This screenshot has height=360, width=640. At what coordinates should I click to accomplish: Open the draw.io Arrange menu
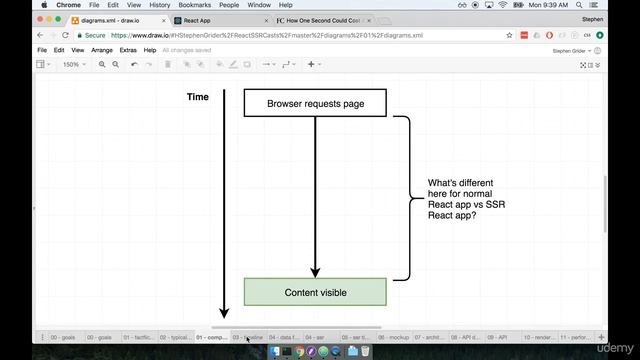tap(102, 50)
